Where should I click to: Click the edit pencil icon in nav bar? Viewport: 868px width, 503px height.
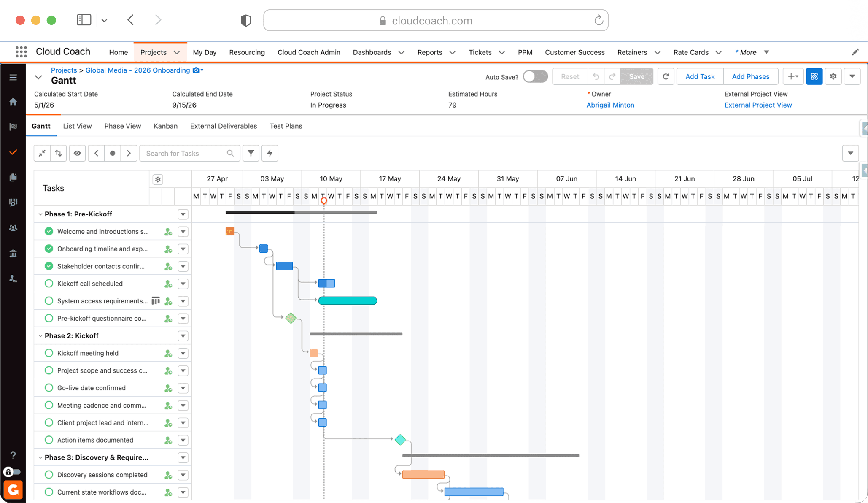[x=855, y=52]
